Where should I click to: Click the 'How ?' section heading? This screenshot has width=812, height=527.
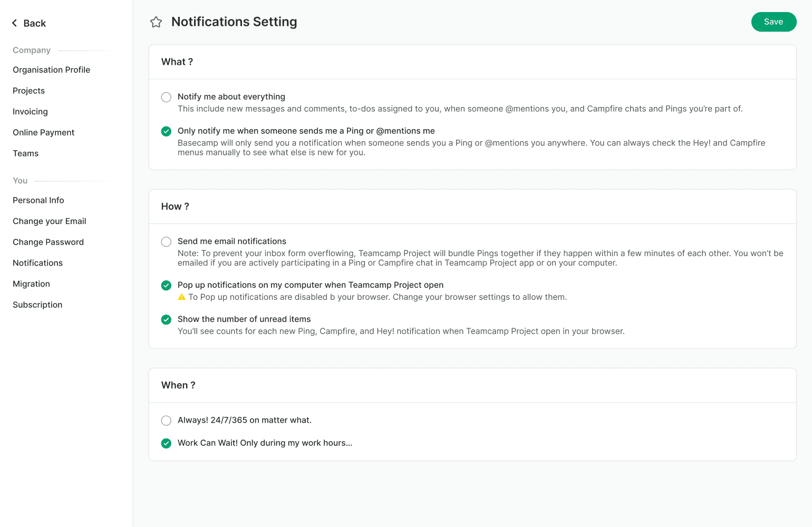175,207
